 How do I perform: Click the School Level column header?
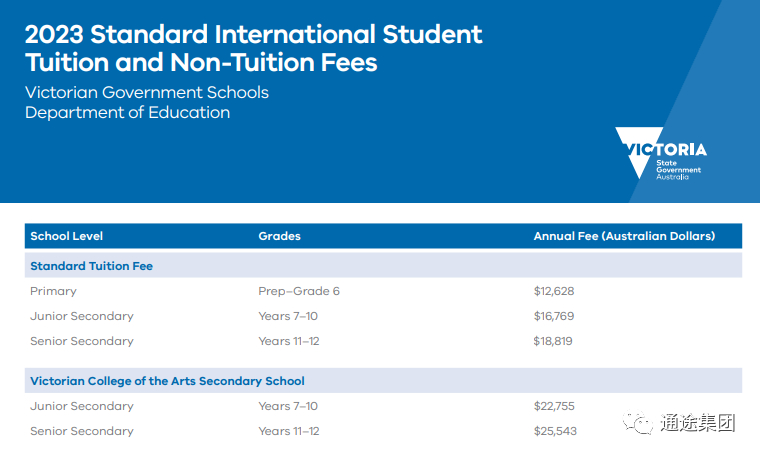pos(66,236)
